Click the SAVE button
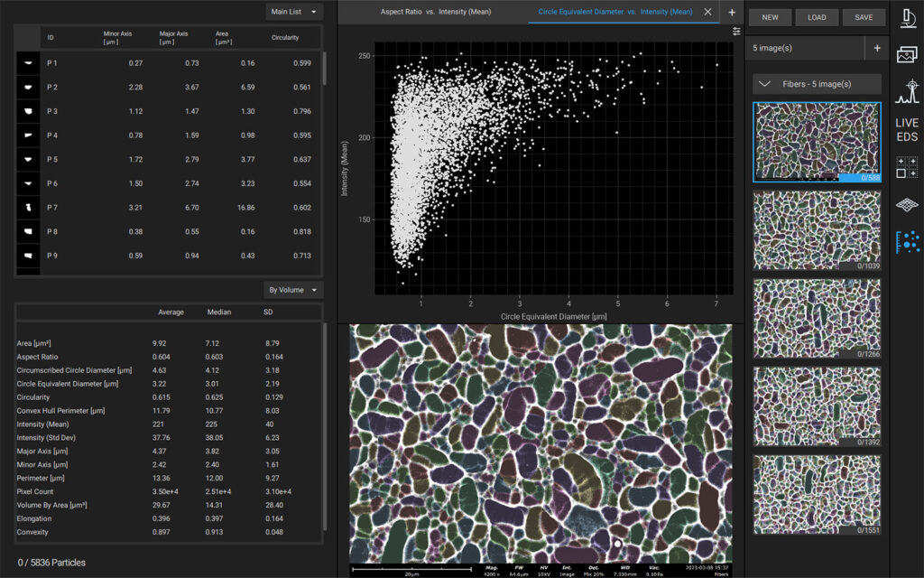Viewport: 924px width, 578px height. click(x=864, y=16)
